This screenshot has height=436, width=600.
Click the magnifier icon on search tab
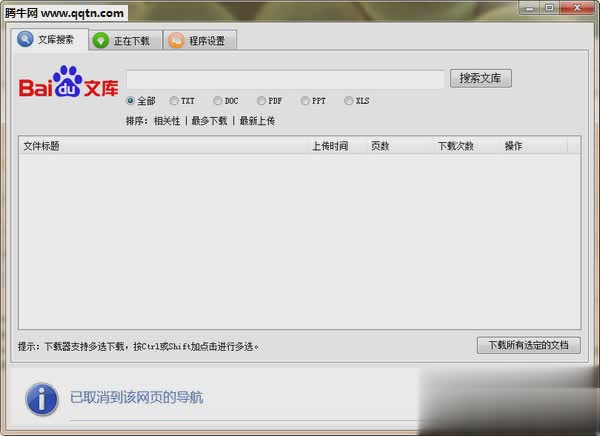click(25, 40)
